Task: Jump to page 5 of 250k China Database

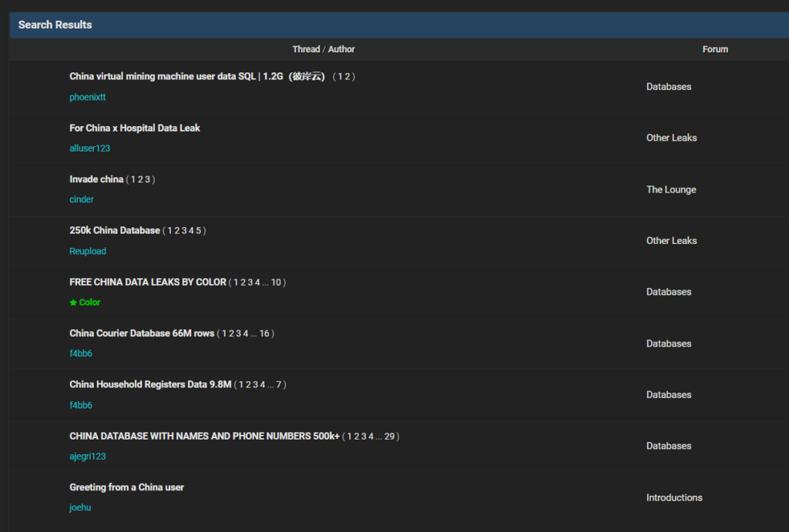Action: 198,230
